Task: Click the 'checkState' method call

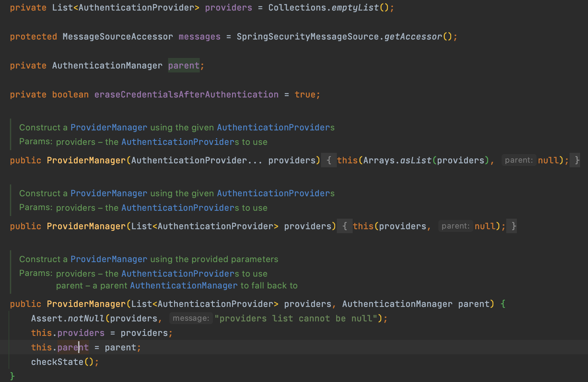Action: coord(57,362)
